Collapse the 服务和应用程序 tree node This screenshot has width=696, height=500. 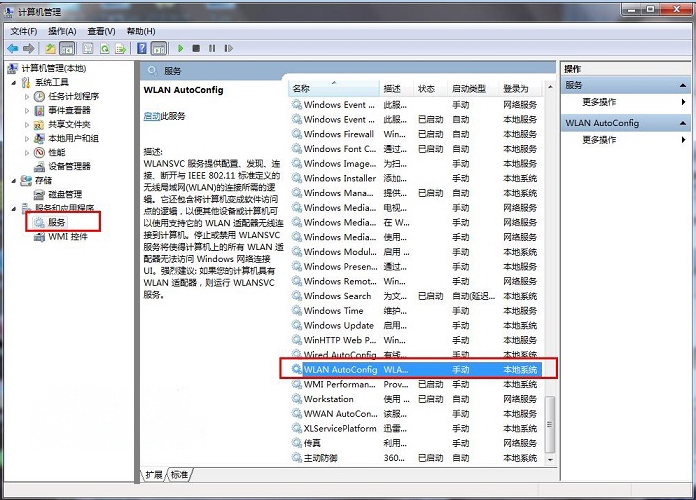[14, 209]
